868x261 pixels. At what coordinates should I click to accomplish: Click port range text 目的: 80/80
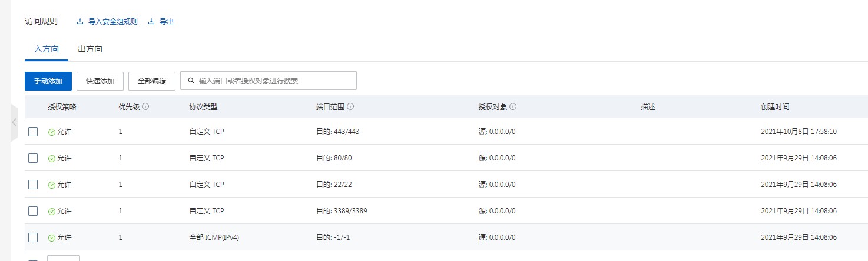coord(334,158)
